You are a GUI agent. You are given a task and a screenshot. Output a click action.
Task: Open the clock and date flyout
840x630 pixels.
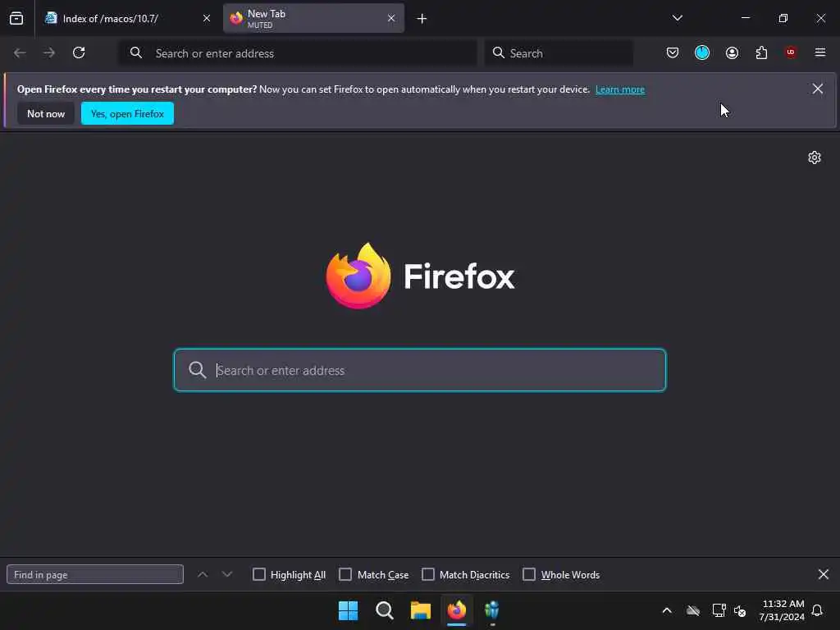coord(782,610)
